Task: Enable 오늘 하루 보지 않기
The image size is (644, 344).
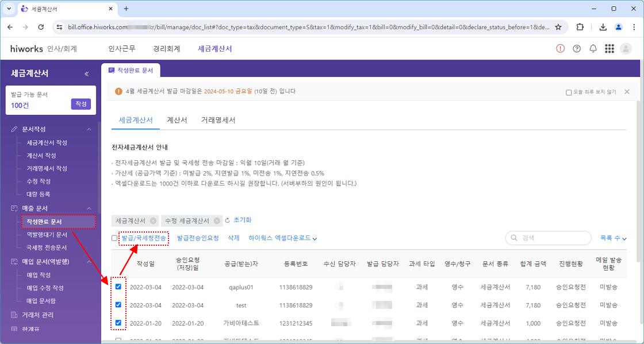Action: [x=569, y=92]
